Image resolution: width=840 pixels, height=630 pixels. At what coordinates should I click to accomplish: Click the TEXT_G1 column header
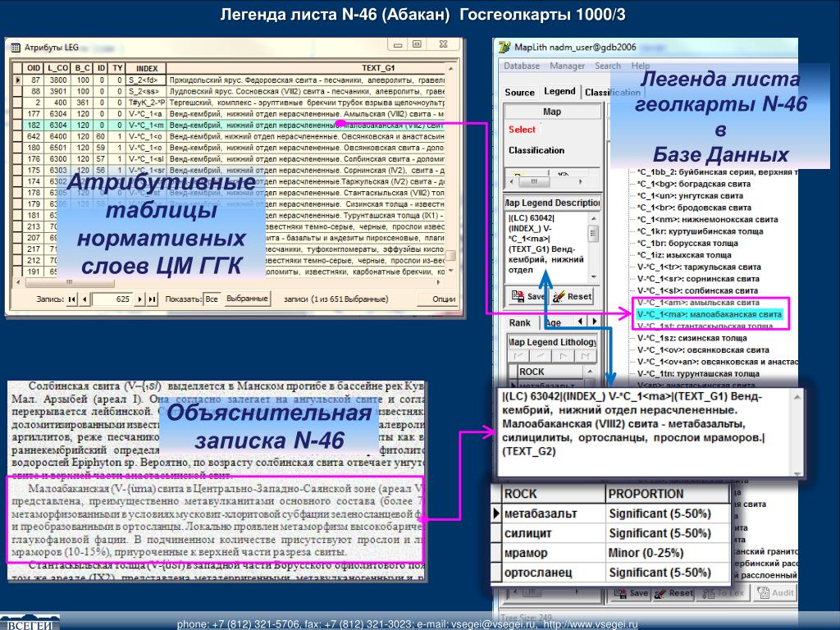378,68
